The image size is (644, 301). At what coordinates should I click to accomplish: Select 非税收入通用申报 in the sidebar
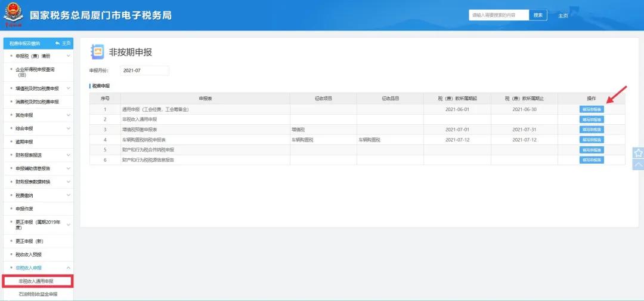click(x=37, y=281)
